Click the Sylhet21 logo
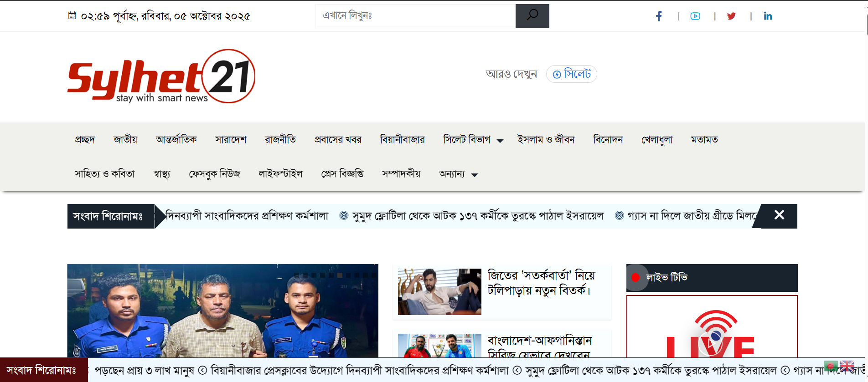 161,76
